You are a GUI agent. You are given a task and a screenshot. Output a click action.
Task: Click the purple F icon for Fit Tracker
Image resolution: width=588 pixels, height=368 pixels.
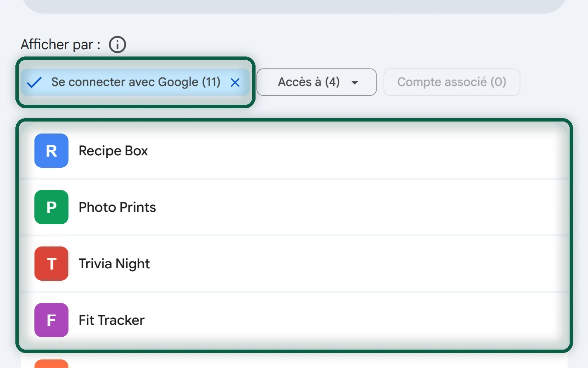pos(51,320)
